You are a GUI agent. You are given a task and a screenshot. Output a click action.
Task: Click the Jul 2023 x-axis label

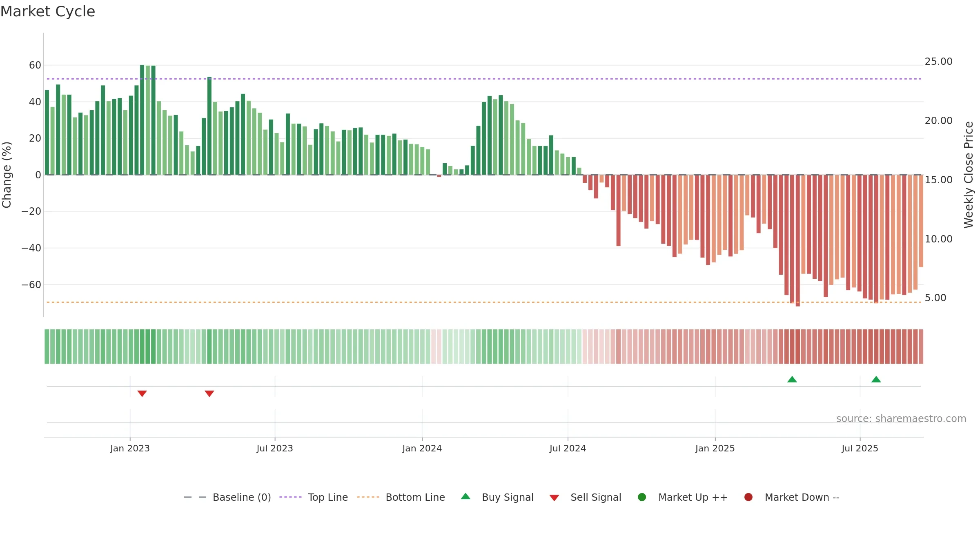click(275, 449)
